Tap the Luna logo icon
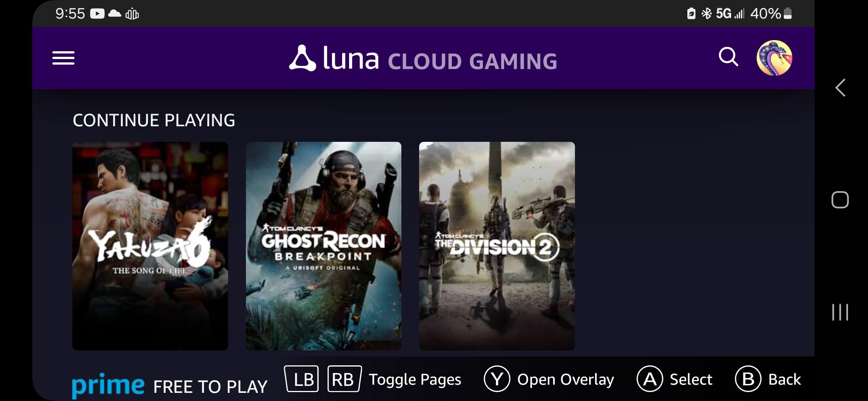This screenshot has height=401, width=868. (302, 58)
